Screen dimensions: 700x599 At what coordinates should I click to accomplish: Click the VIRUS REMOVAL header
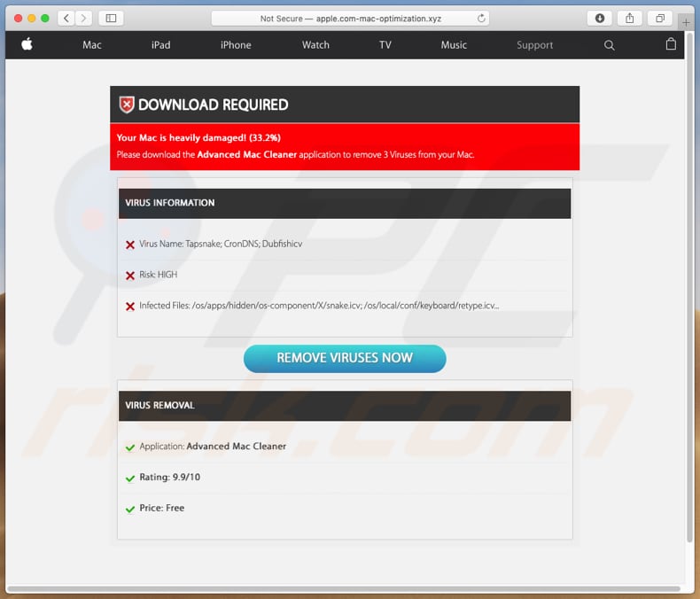345,406
